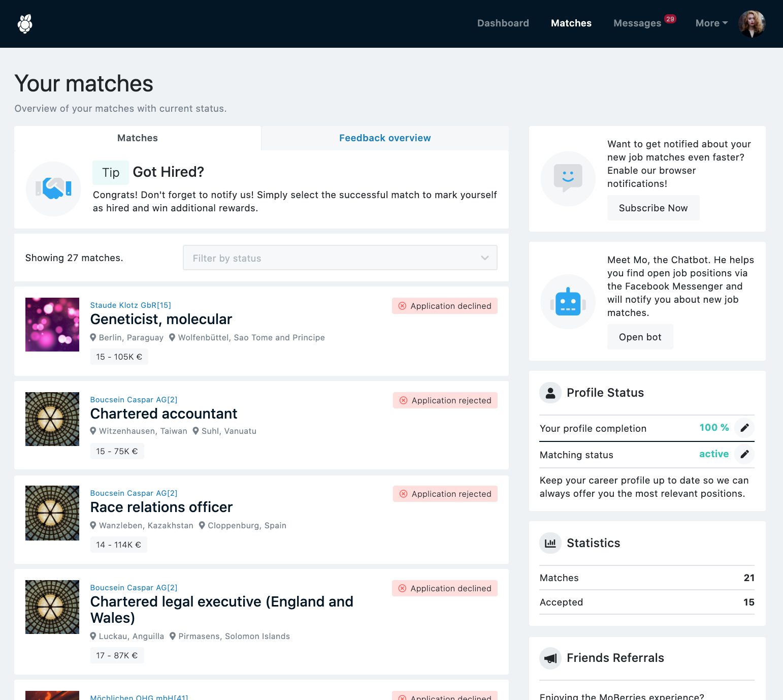This screenshot has width=783, height=700.
Task: Edit profile completion with pencil icon
Action: [744, 428]
